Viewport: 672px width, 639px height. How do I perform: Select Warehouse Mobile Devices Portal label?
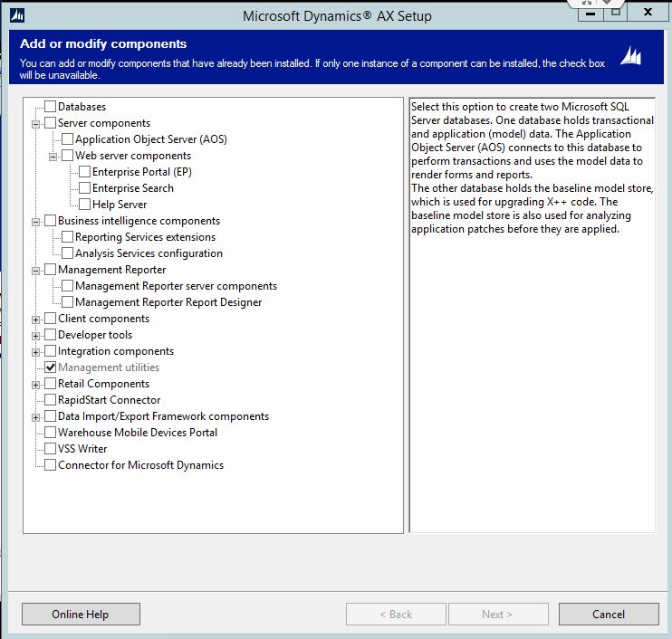(138, 433)
